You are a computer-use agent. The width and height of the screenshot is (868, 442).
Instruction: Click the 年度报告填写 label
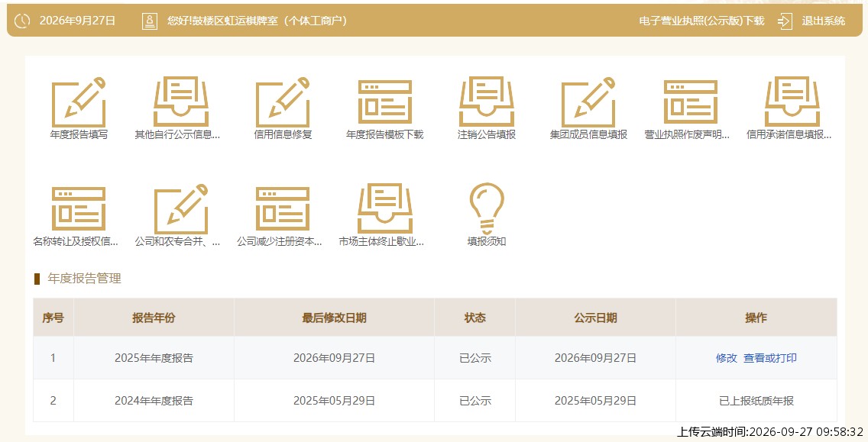coord(79,134)
